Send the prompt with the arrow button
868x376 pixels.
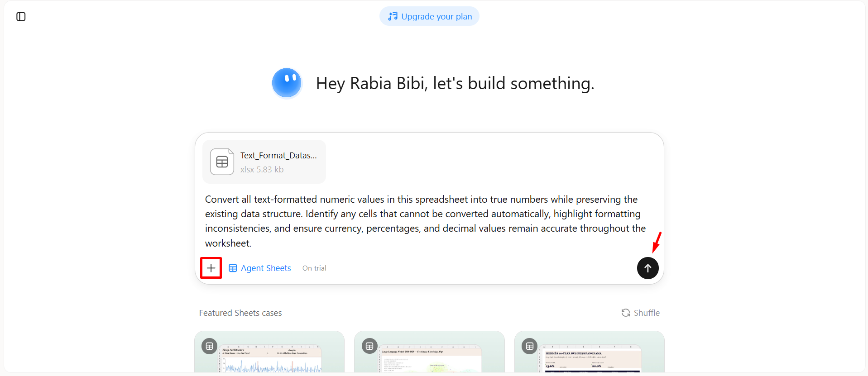(x=647, y=268)
